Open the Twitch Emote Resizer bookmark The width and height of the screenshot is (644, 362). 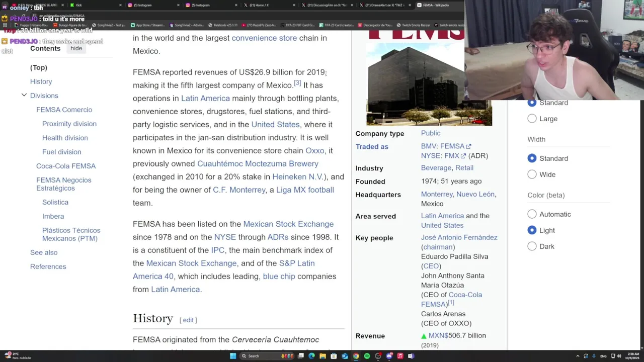[413, 25]
